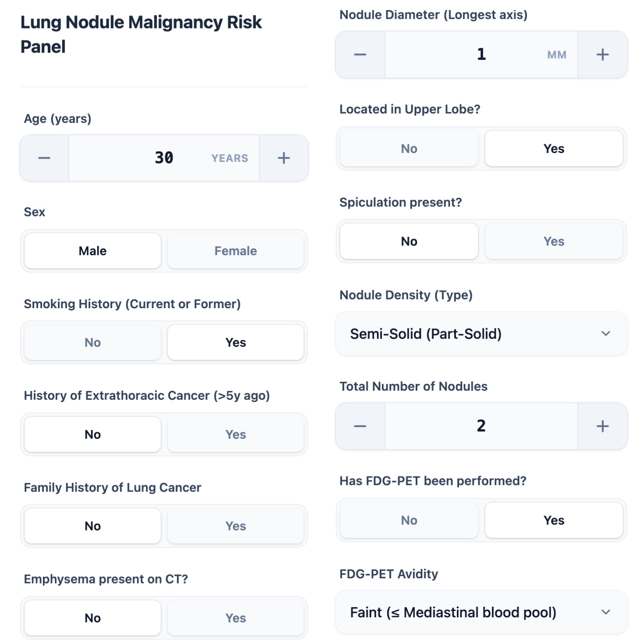
Task: Mark Spiculation present as Yes
Action: click(x=554, y=241)
